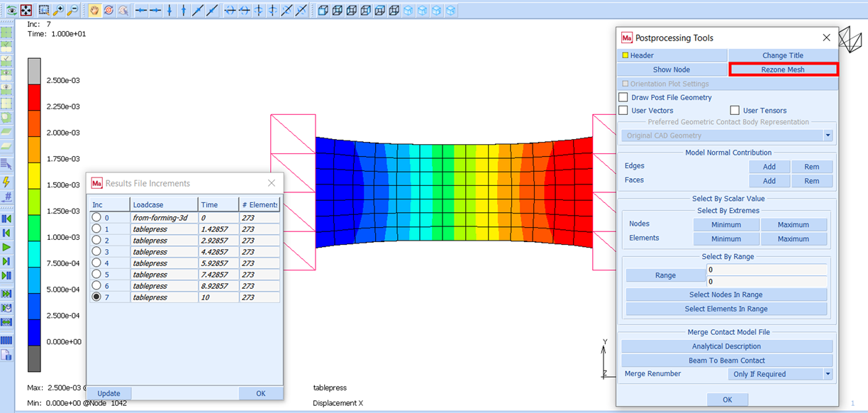Click the fill view icon with four arrows

26,11
